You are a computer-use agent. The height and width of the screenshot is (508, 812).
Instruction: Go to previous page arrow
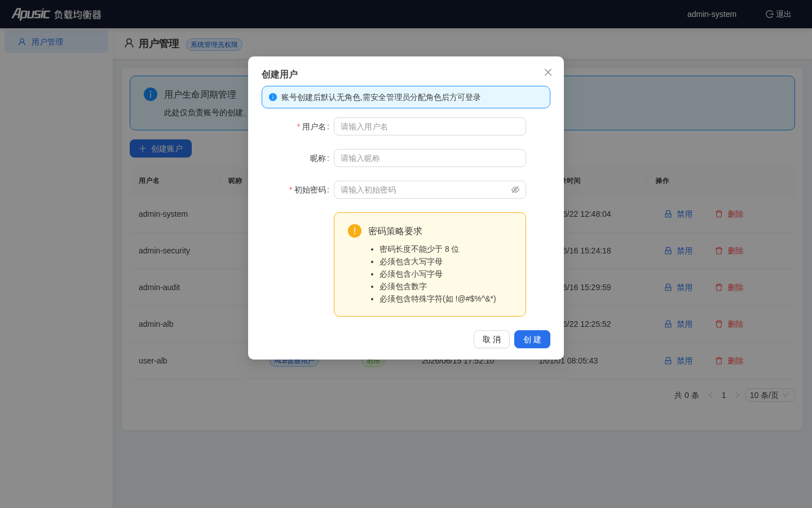pyautogui.click(x=710, y=395)
